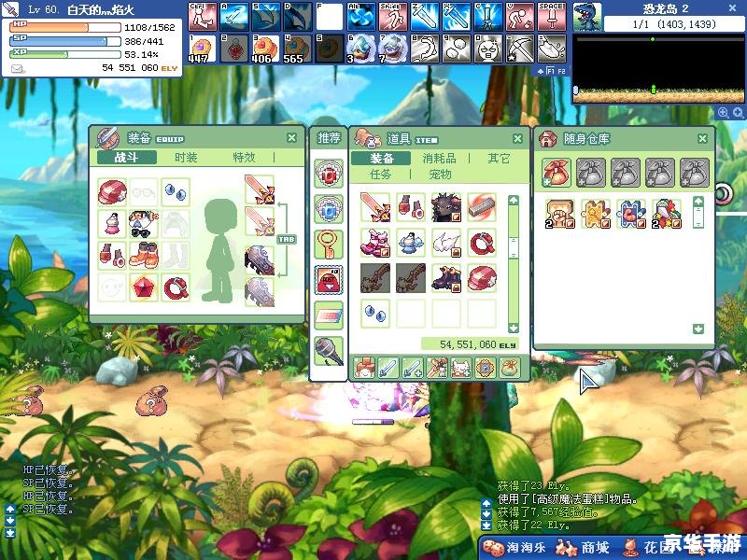Viewport: 747px width, 560px height.
Task: Click the gear icon in item toolbar
Action: (485, 368)
